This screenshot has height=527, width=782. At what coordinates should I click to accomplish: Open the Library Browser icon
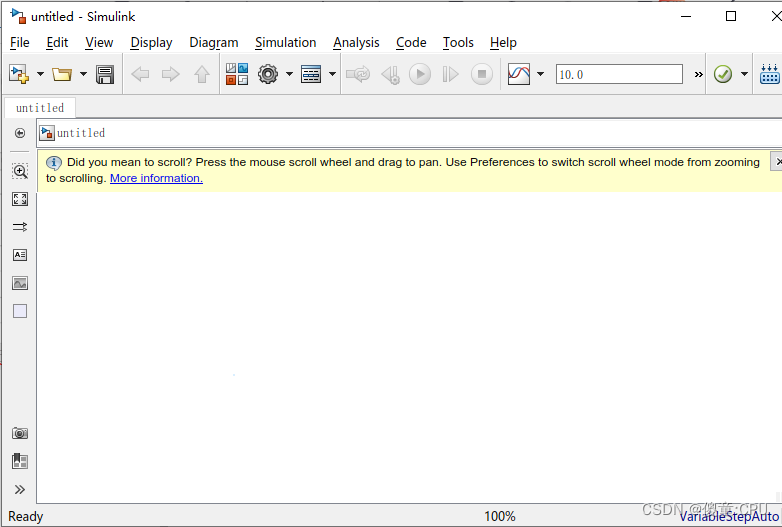[237, 74]
